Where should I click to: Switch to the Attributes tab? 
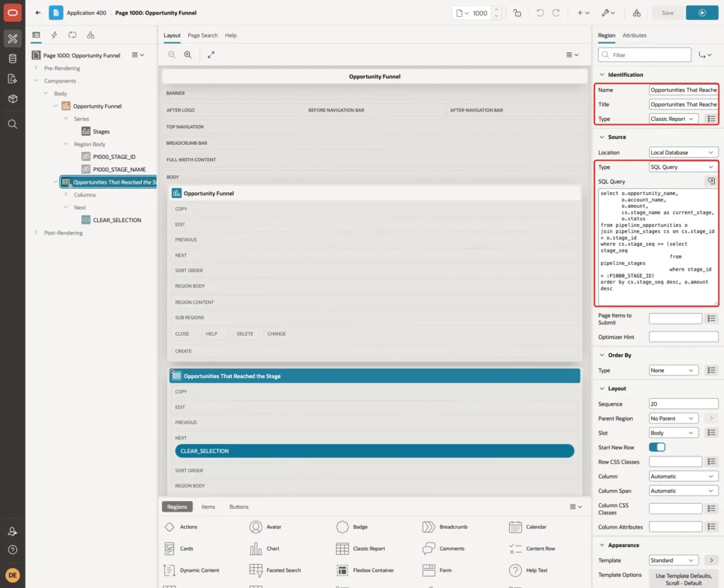(x=634, y=35)
